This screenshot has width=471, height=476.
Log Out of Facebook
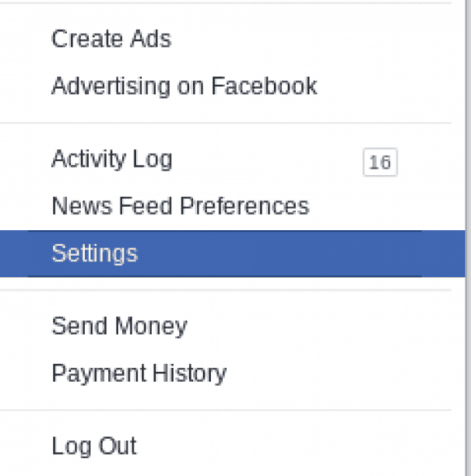click(x=93, y=446)
